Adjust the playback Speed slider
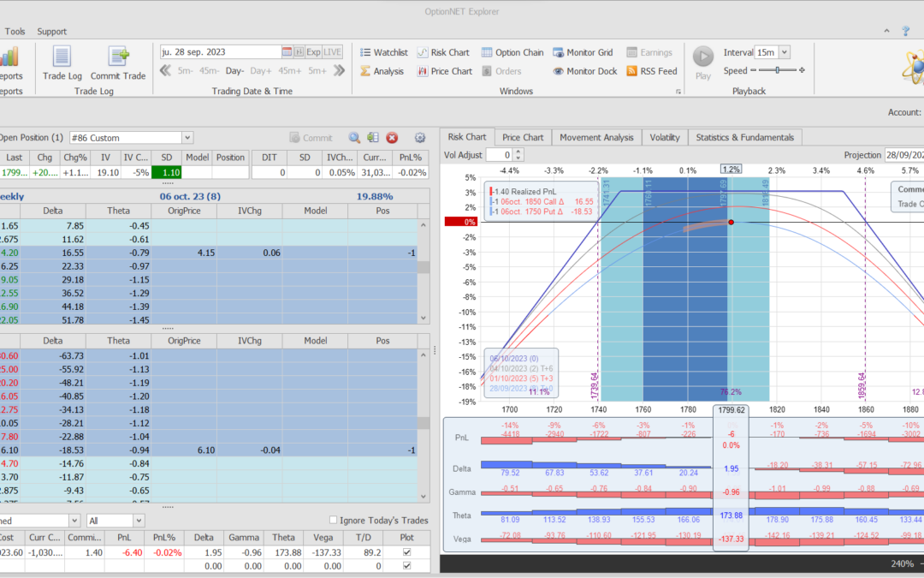 [x=776, y=71]
